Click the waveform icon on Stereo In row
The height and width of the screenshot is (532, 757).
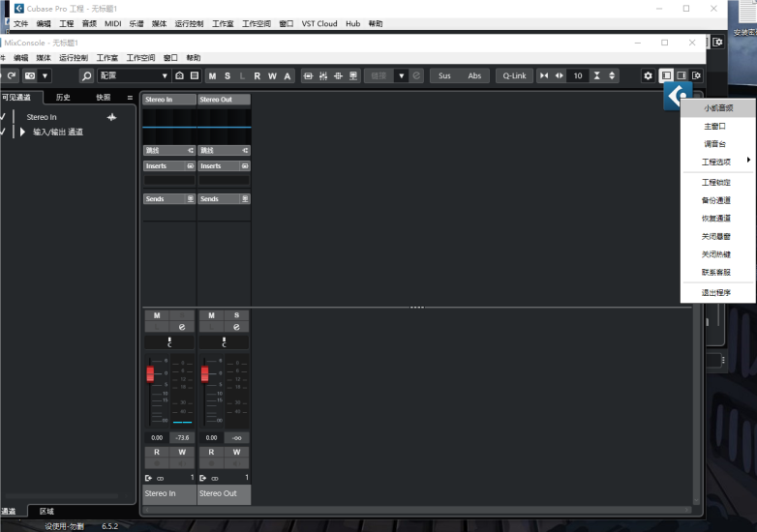[111, 117]
